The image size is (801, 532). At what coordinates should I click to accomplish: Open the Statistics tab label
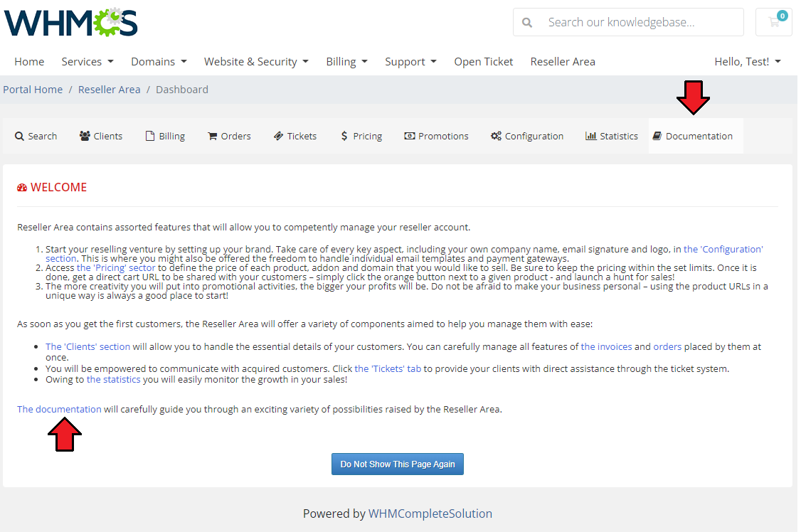point(619,137)
